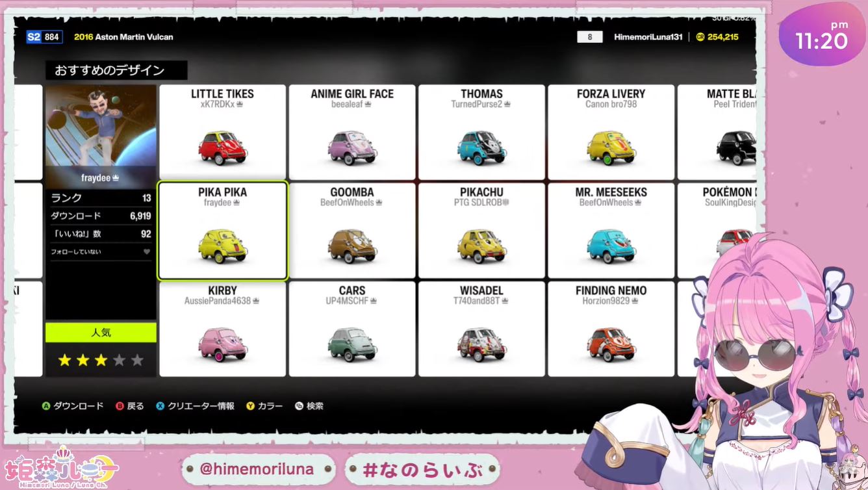Select the FINDING NEMO design tile
This screenshot has height=490, width=868.
[611, 329]
